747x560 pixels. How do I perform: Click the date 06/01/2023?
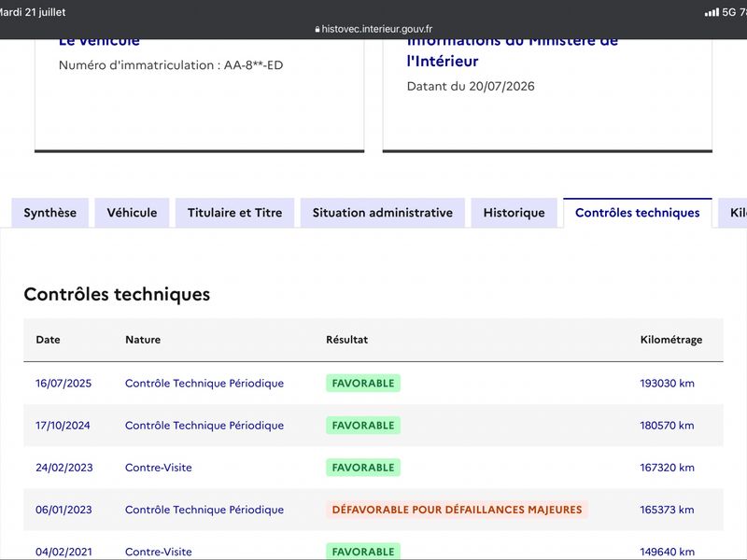[63, 510]
